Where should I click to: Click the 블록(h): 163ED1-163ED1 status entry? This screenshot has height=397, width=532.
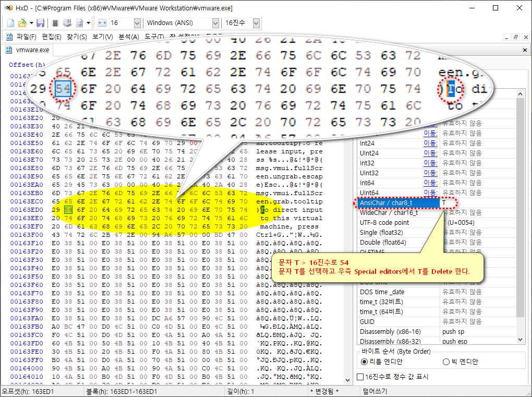point(122,392)
